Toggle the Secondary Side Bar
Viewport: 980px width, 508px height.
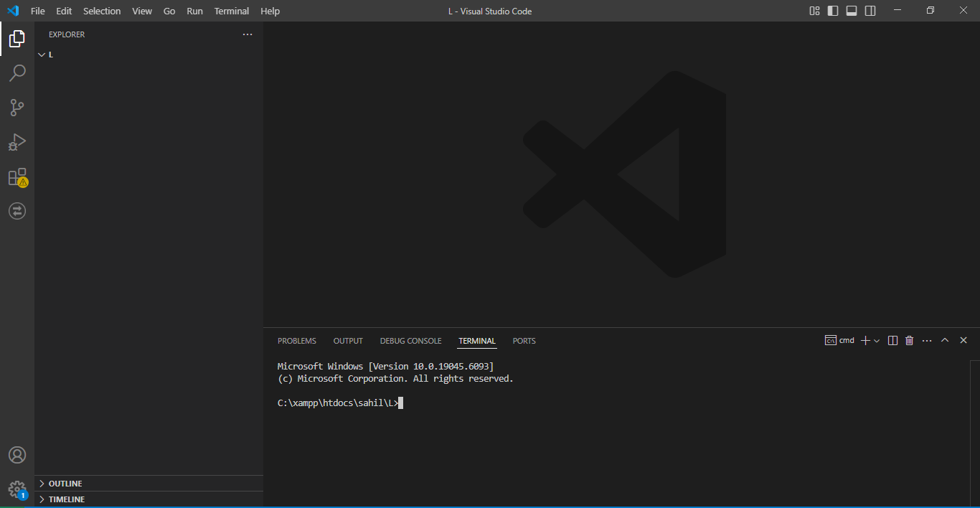pyautogui.click(x=869, y=11)
